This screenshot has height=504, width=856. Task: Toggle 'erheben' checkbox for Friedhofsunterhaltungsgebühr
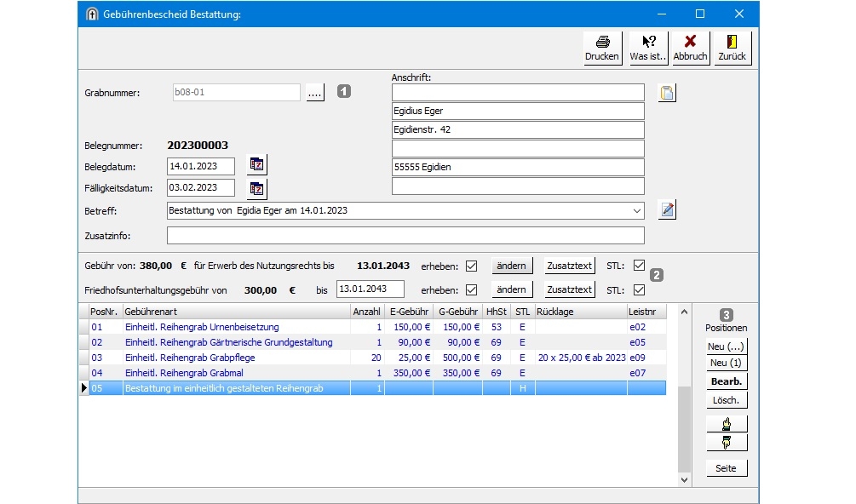[x=471, y=289]
